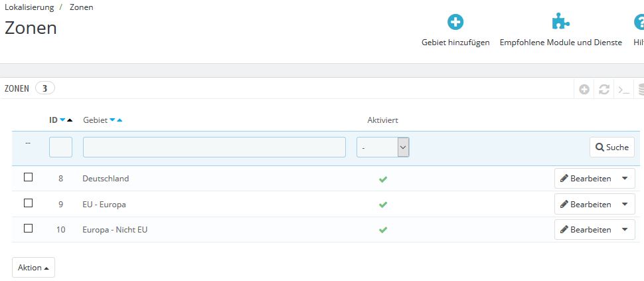
Task: Toggle activated checkmark for EU - Europa
Action: (383, 205)
